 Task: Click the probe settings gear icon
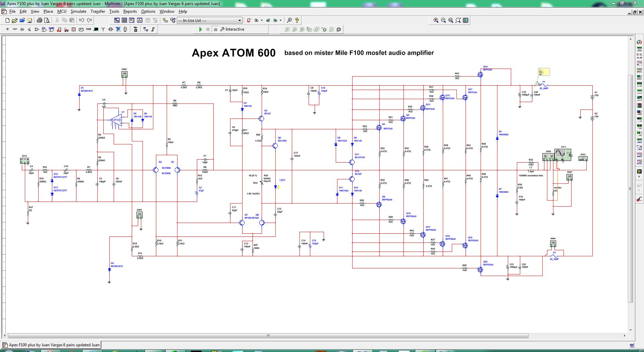click(x=339, y=29)
